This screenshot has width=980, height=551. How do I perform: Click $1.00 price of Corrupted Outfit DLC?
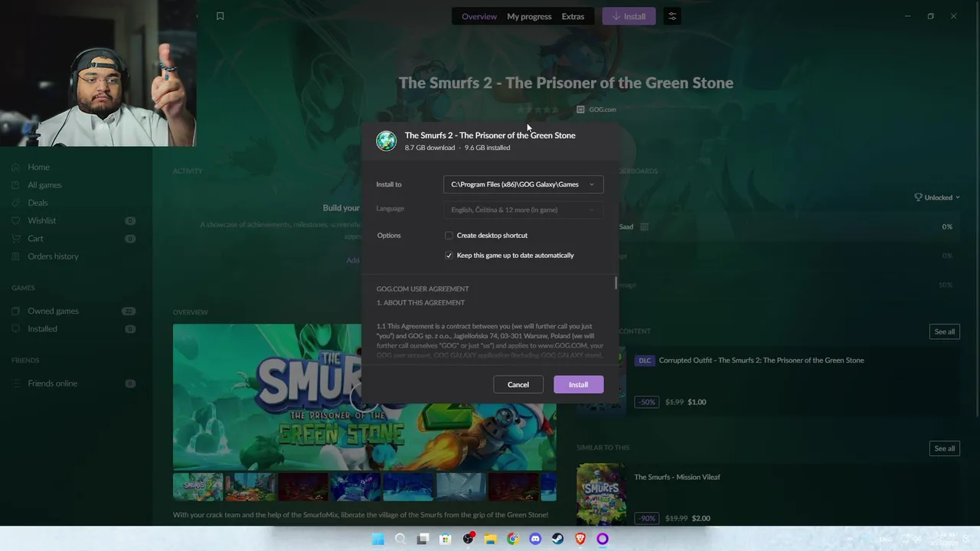click(x=697, y=402)
